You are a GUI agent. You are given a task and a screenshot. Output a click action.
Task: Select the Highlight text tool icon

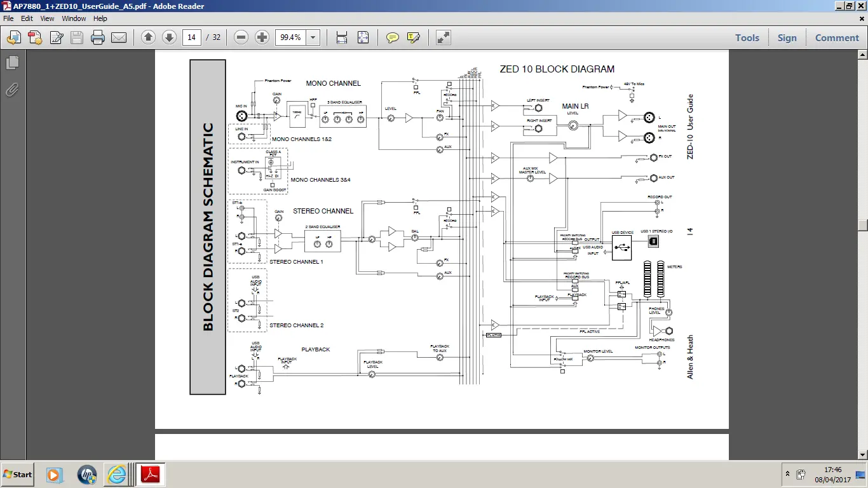414,37
